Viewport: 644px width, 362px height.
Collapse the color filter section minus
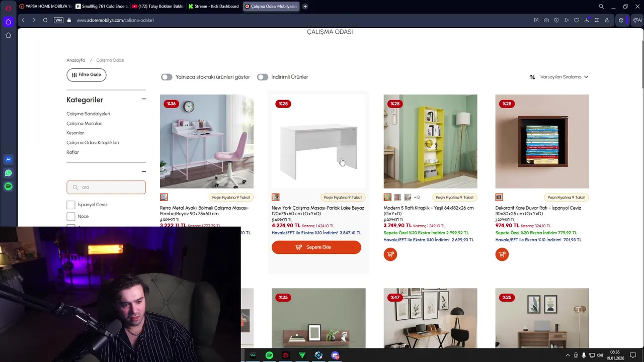(x=143, y=172)
